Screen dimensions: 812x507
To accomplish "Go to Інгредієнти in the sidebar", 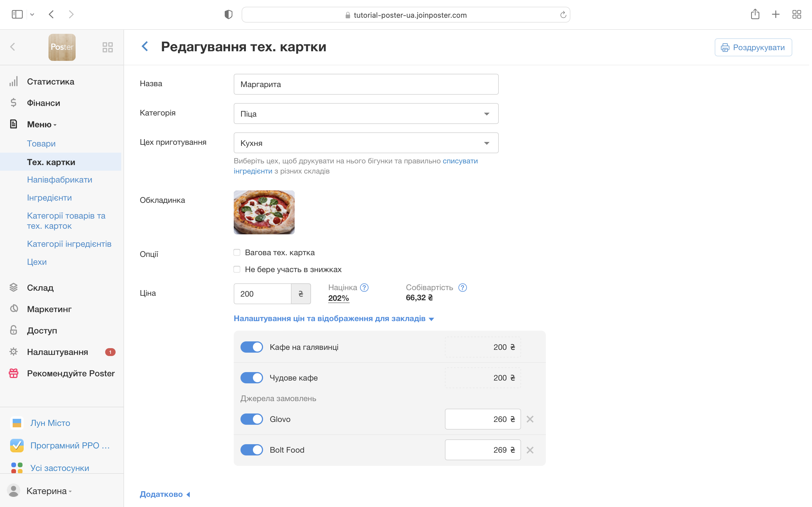I will click(49, 198).
